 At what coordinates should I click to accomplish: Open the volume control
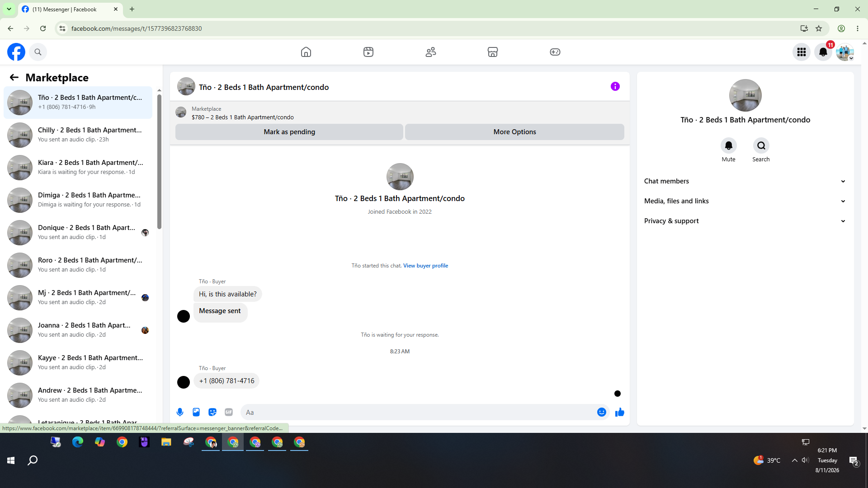(x=805, y=460)
